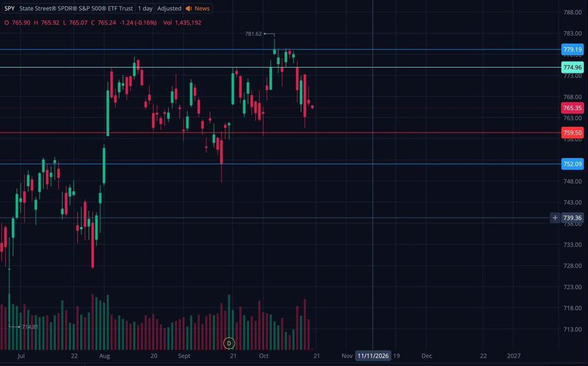Screen dimensions: 588x366
Task: Click the Aug label on time axis
Action: point(104,356)
